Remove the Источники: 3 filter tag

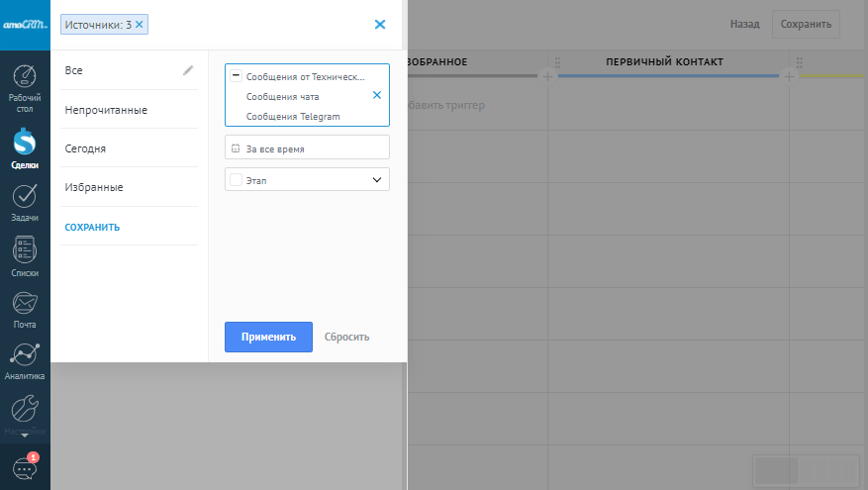pos(140,24)
